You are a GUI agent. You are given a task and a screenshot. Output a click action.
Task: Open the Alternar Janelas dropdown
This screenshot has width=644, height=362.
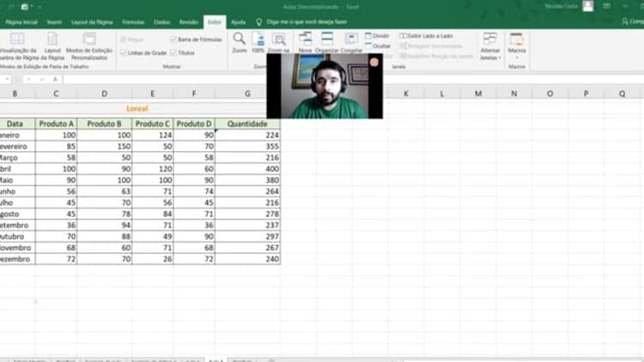[x=490, y=46]
